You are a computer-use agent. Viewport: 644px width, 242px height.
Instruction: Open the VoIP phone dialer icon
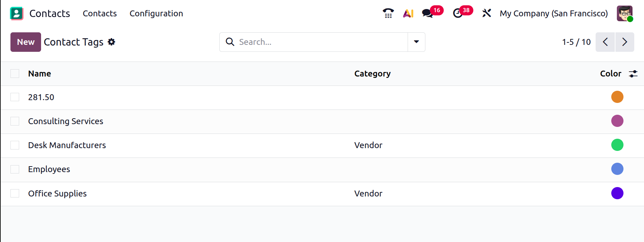(x=388, y=13)
